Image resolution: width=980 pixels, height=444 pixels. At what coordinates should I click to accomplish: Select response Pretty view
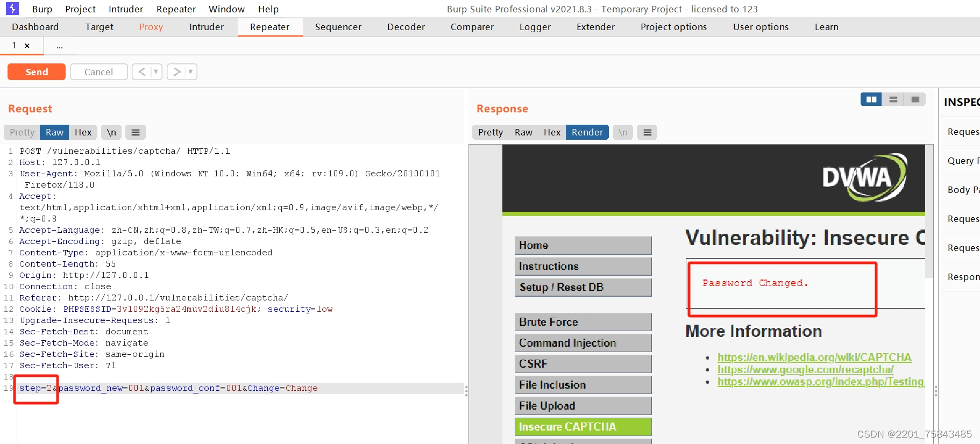click(491, 132)
